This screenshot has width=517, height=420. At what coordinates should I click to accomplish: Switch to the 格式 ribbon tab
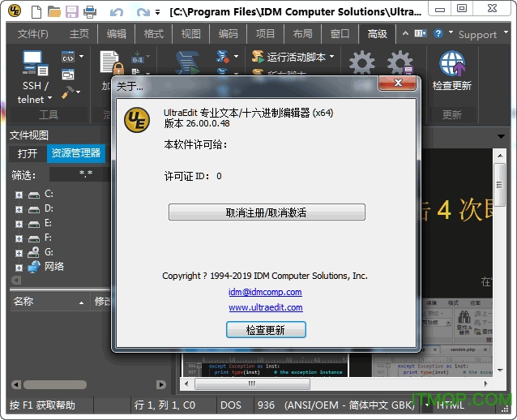click(154, 34)
